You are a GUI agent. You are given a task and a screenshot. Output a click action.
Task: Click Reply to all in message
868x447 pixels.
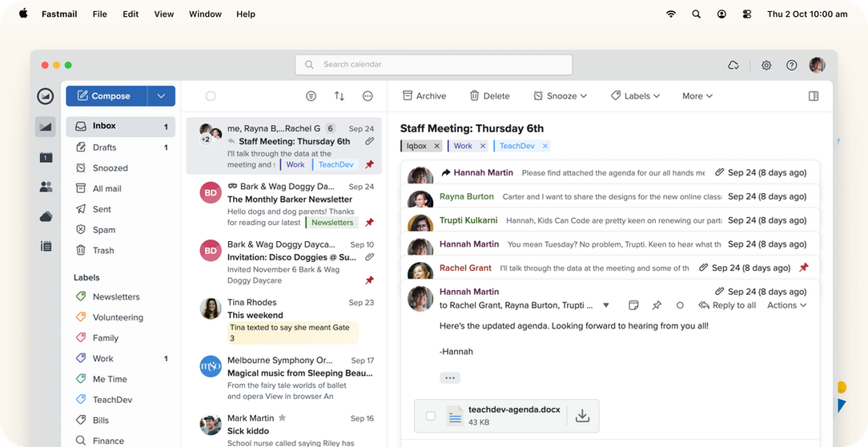[x=727, y=305]
